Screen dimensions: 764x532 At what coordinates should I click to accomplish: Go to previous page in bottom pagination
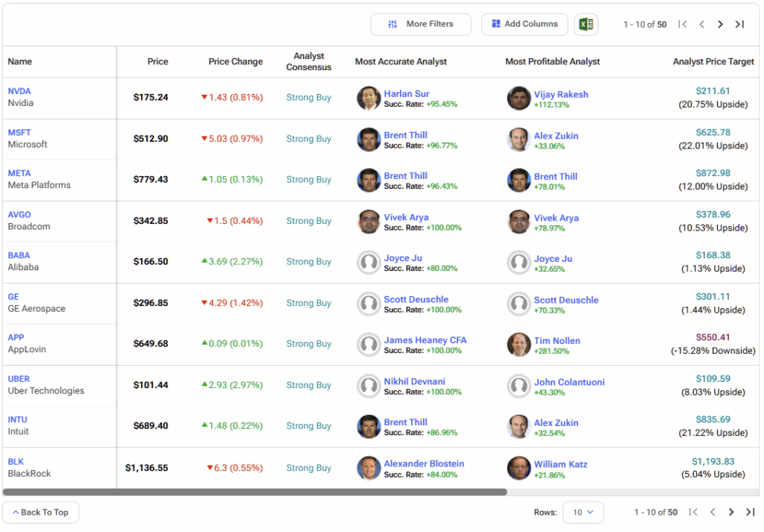[713, 512]
